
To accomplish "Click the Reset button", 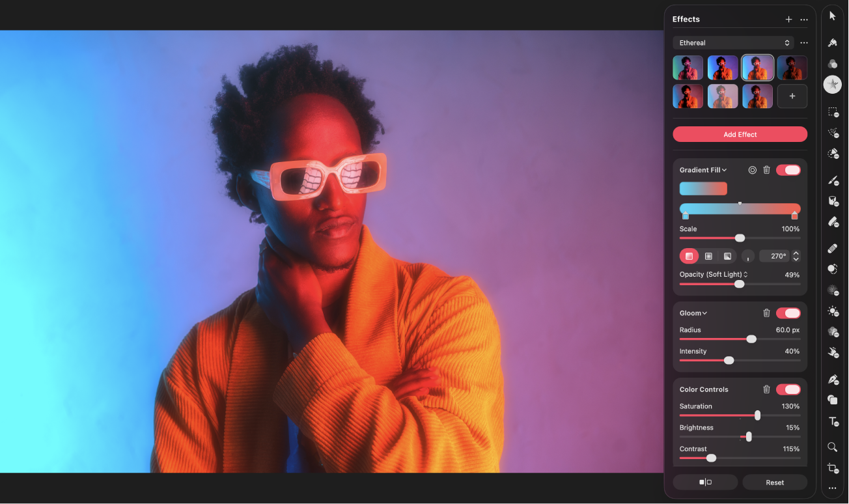I will click(774, 482).
